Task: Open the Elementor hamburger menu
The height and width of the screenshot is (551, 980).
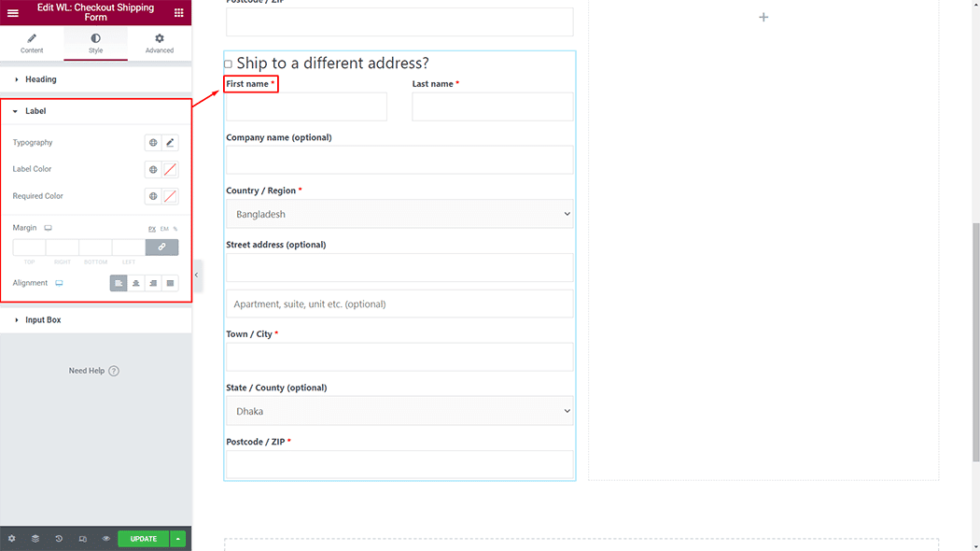Action: (13, 13)
